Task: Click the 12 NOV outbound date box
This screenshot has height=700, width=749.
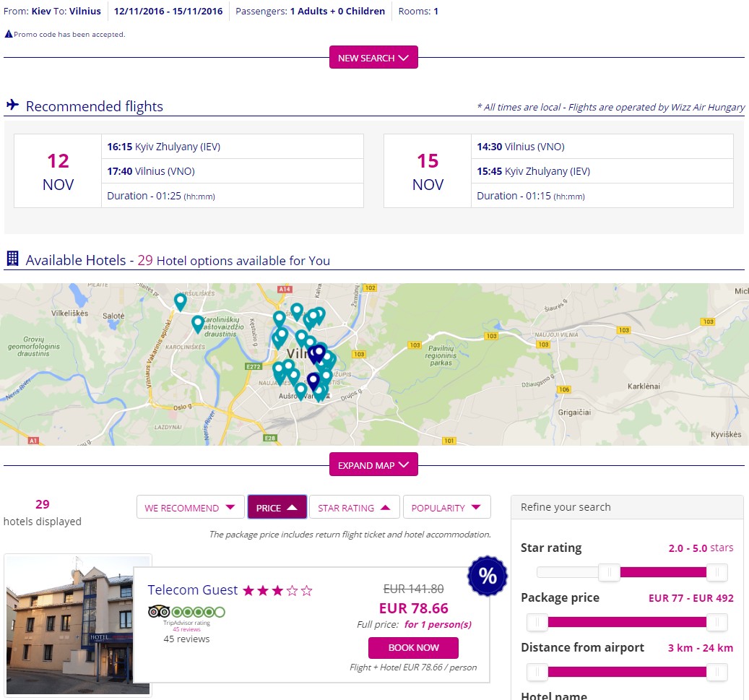Action: click(58, 170)
